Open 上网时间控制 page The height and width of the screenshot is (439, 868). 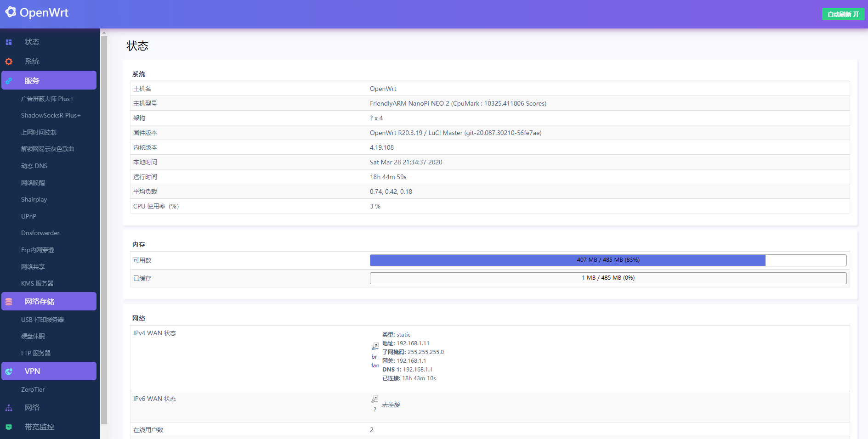[x=39, y=132]
